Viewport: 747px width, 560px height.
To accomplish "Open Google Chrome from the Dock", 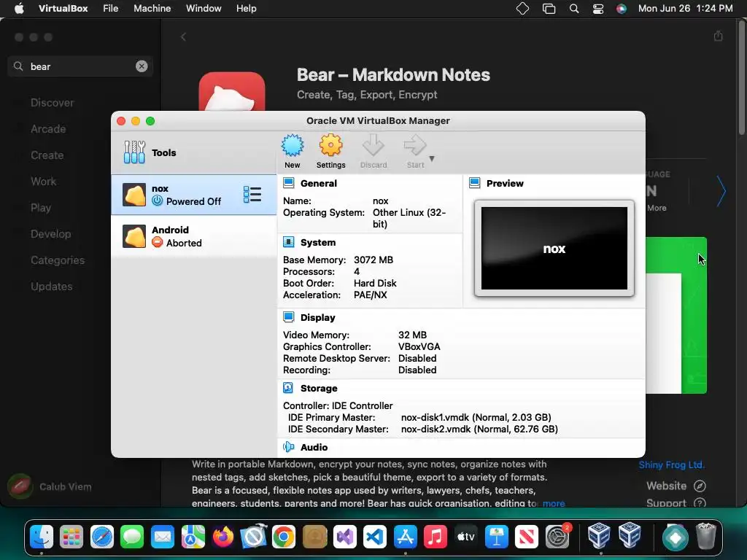I will point(284,537).
